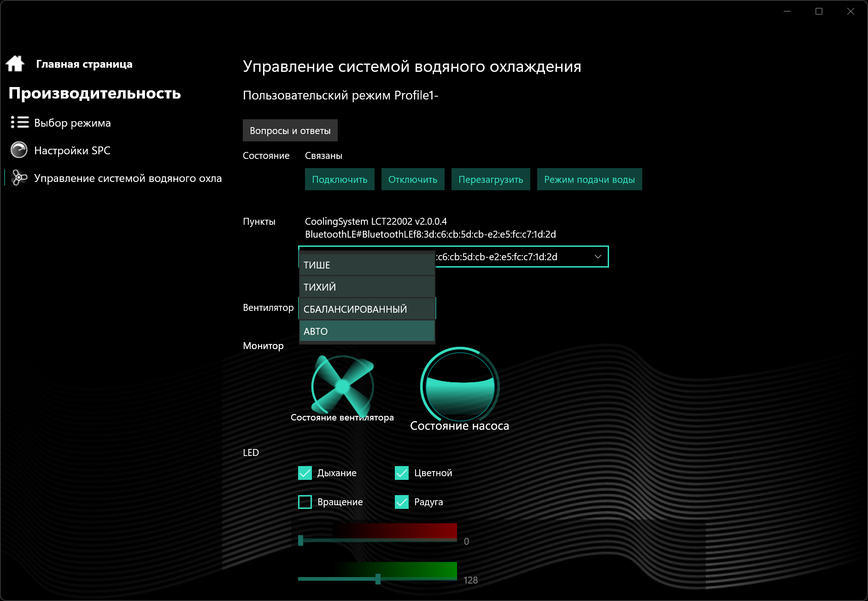The image size is (868, 601).
Task: Click the green slider value 128
Action: point(470,580)
